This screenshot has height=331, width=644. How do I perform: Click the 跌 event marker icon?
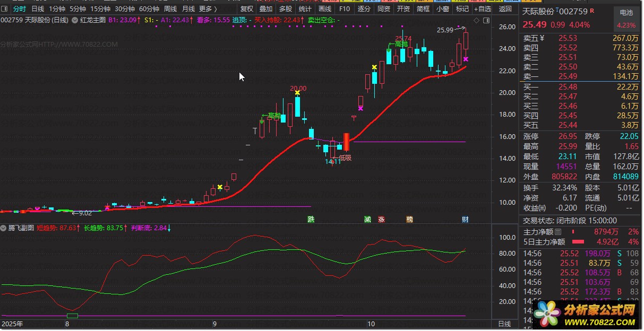[x=311, y=219]
